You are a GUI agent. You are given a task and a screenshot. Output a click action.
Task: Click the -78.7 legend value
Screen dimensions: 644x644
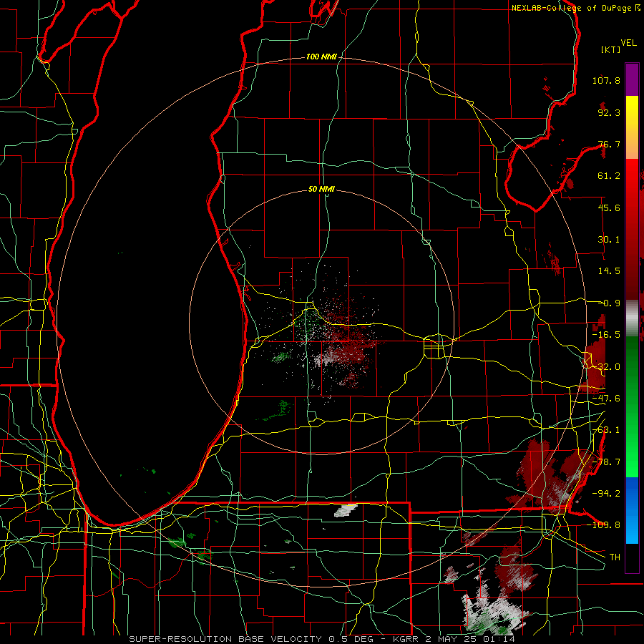click(606, 462)
